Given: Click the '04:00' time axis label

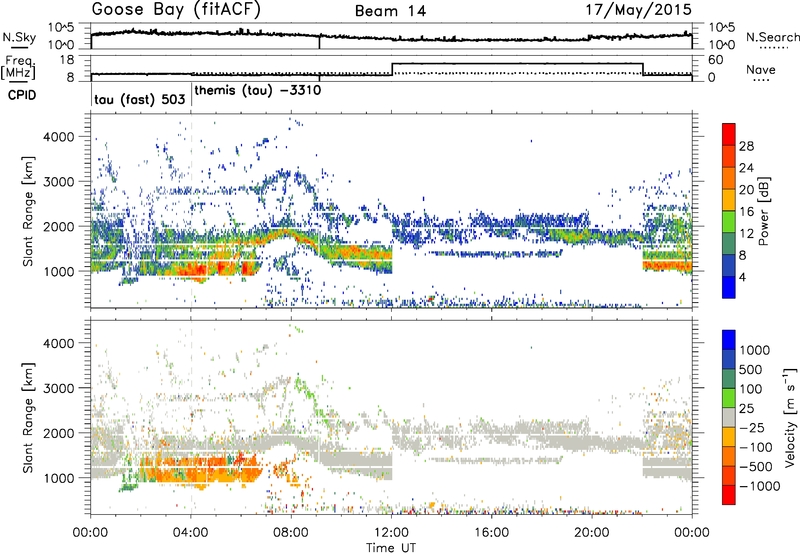Looking at the screenshot, I should point(191,533).
